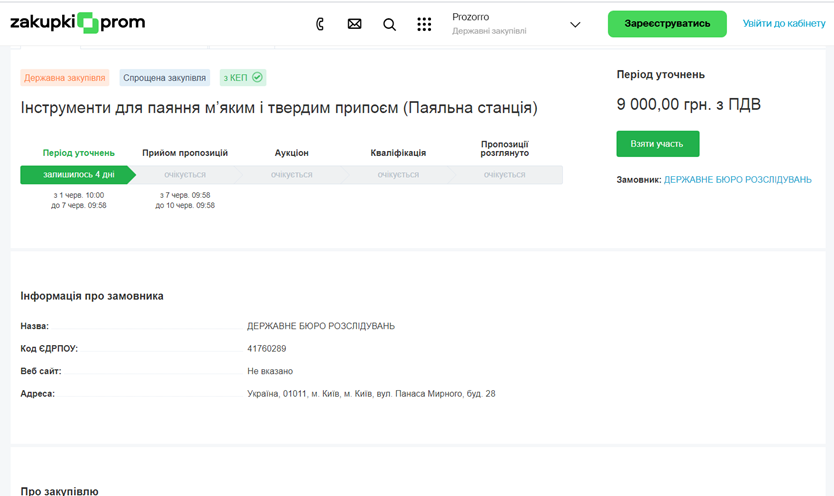Click the очікується segment under Прийом пропозицій

coord(185,175)
